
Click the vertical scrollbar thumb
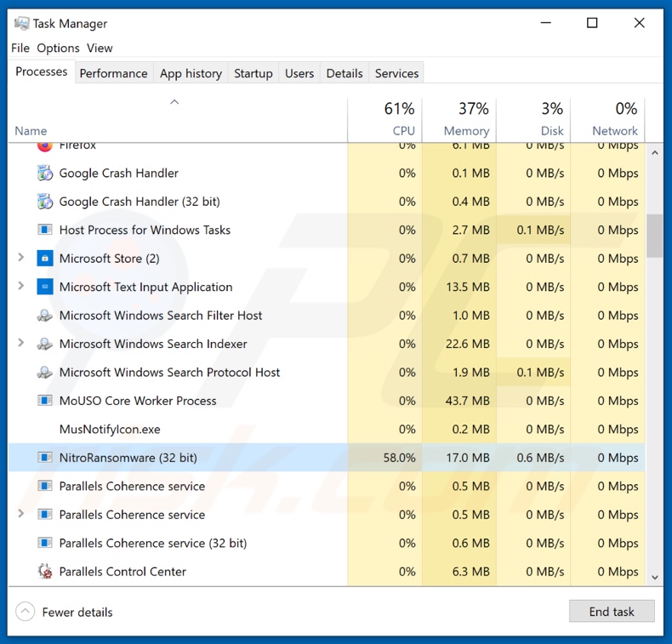coord(654,236)
